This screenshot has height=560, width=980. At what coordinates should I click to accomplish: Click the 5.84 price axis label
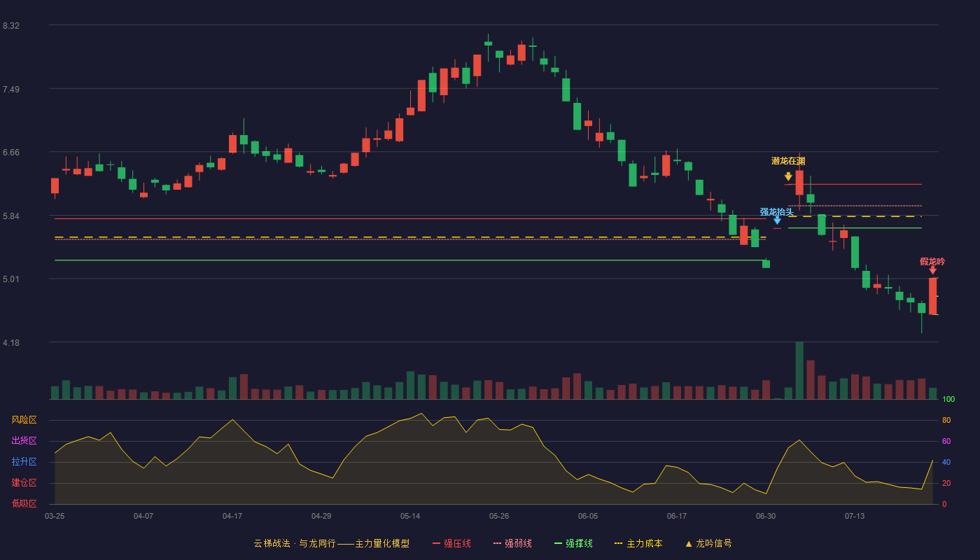click(x=11, y=216)
